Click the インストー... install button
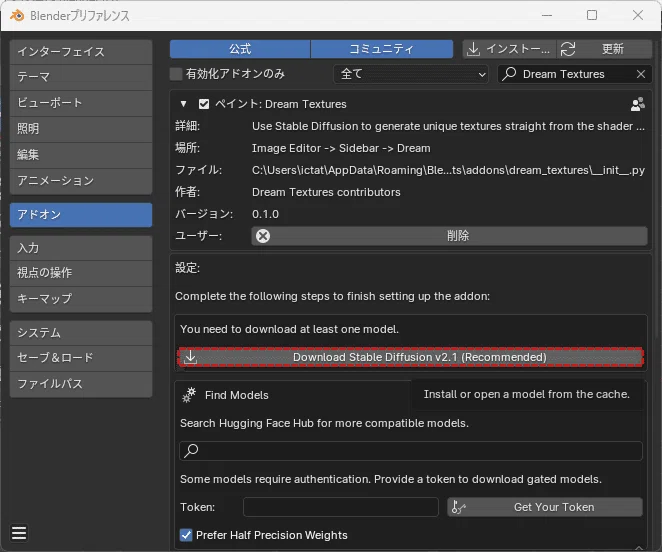The image size is (662, 552). pos(510,49)
